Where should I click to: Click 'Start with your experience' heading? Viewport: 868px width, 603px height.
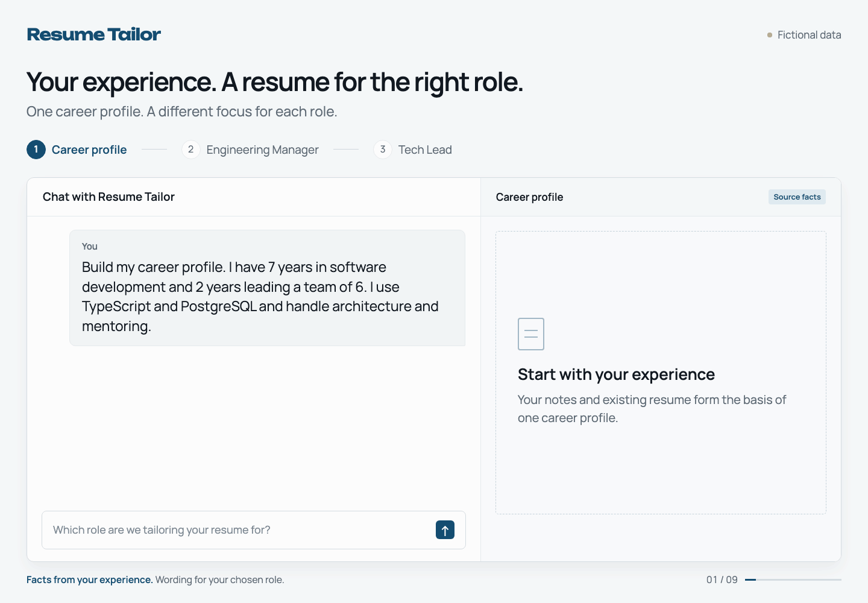click(x=616, y=374)
